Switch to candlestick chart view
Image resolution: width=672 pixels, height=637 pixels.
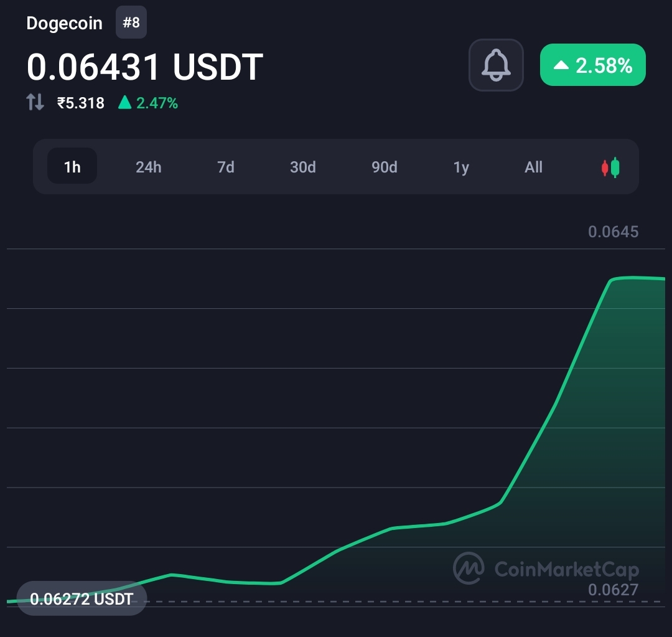coord(610,168)
